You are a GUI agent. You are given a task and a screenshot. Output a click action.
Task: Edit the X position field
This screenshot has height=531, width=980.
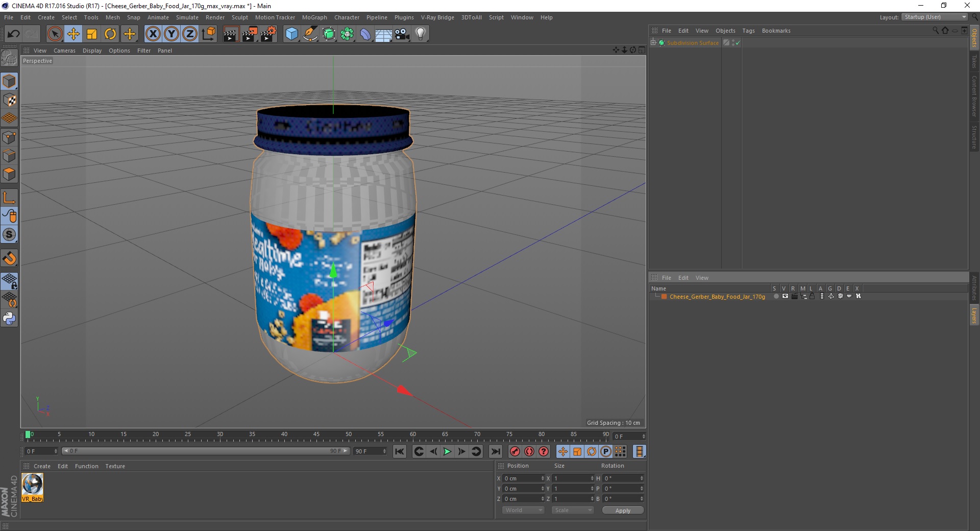point(524,478)
